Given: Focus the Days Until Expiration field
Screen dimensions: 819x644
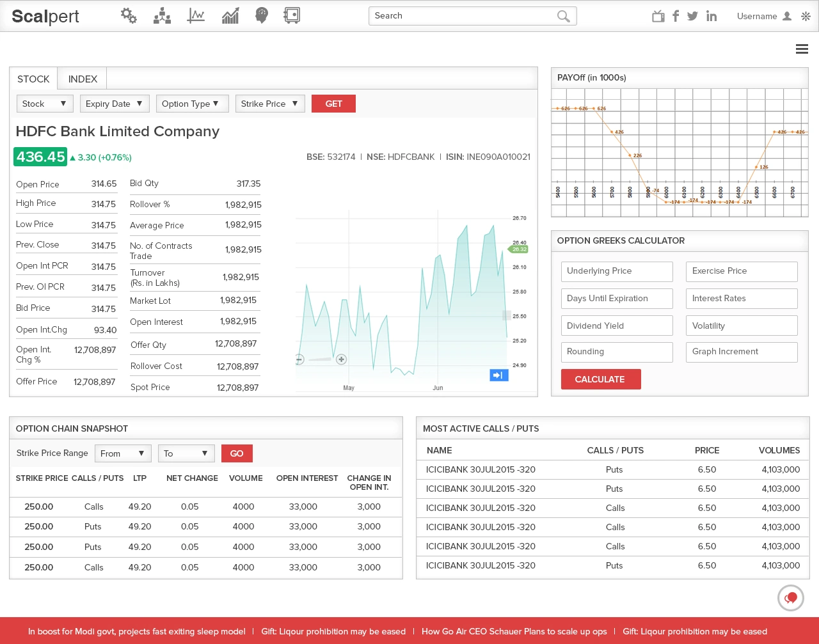Looking at the screenshot, I should point(617,299).
